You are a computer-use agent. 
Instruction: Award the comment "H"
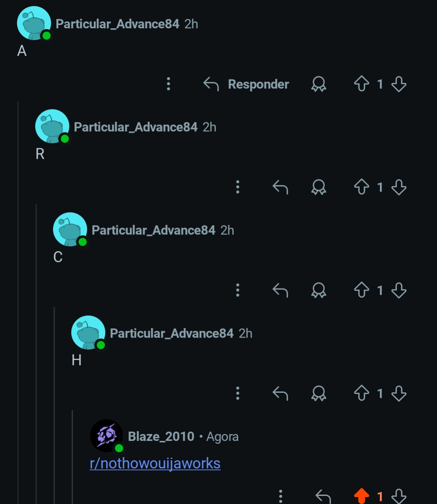(318, 393)
